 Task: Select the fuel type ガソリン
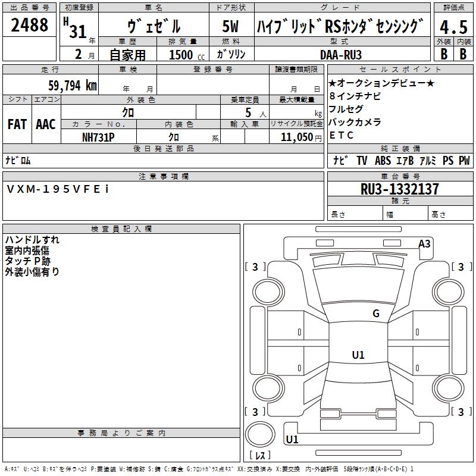click(x=231, y=54)
